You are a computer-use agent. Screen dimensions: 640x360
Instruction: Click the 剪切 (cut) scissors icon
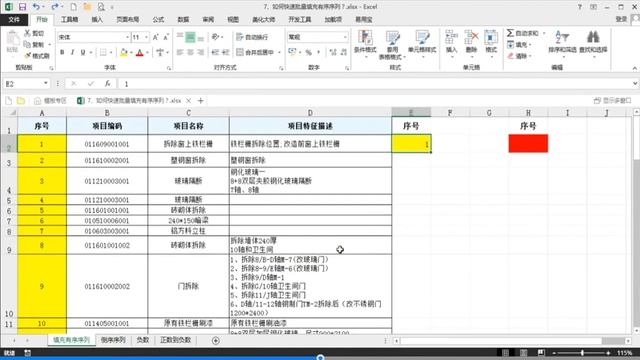(x=28, y=33)
